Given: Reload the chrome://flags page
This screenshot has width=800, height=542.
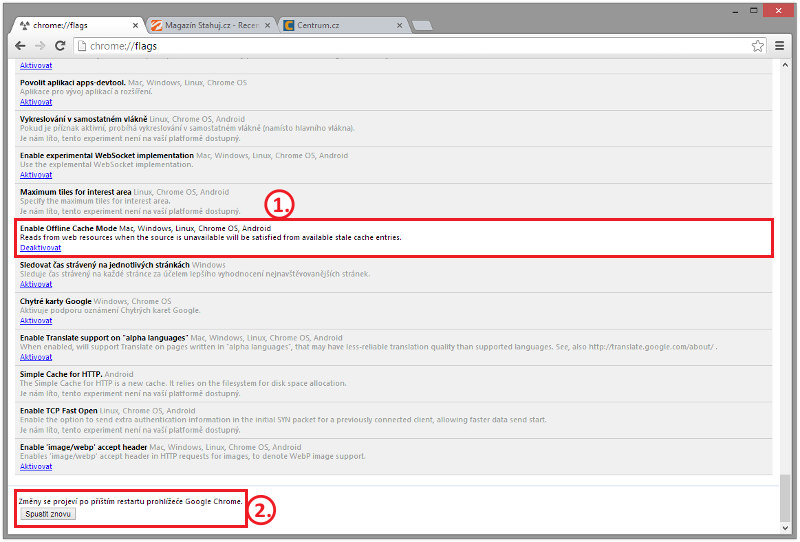Looking at the screenshot, I should click(x=60, y=46).
